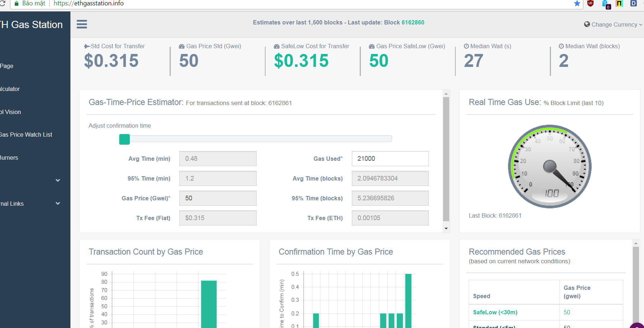Click the clock icon by Median Wait (s)
Viewport: 644px width, 328px height.
pos(466,46)
